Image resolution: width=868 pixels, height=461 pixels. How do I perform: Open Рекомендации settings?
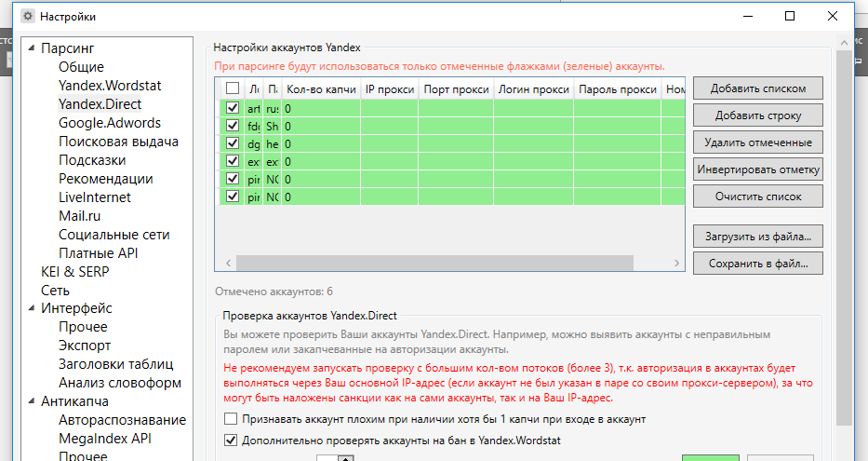106,179
